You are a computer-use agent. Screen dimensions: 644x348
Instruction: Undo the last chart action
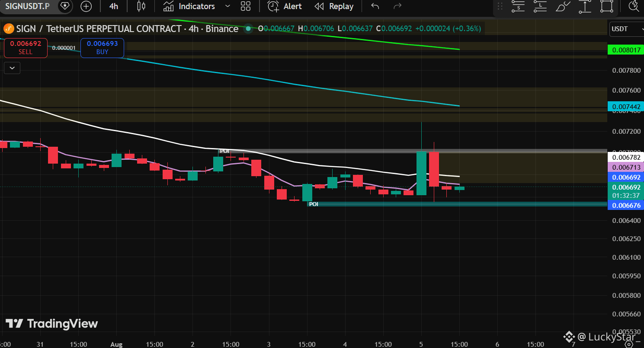tap(375, 6)
